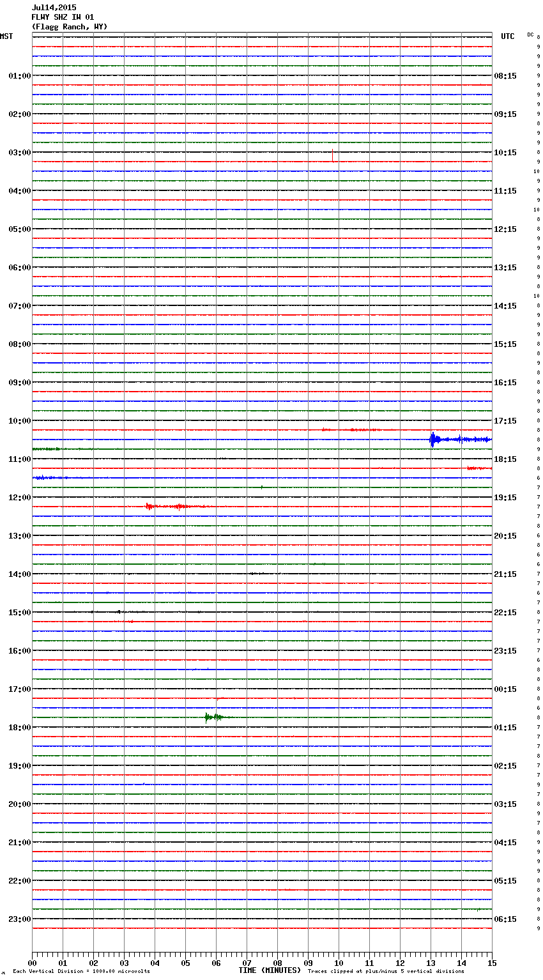Click the 10:15 UTC time label

click(505, 153)
